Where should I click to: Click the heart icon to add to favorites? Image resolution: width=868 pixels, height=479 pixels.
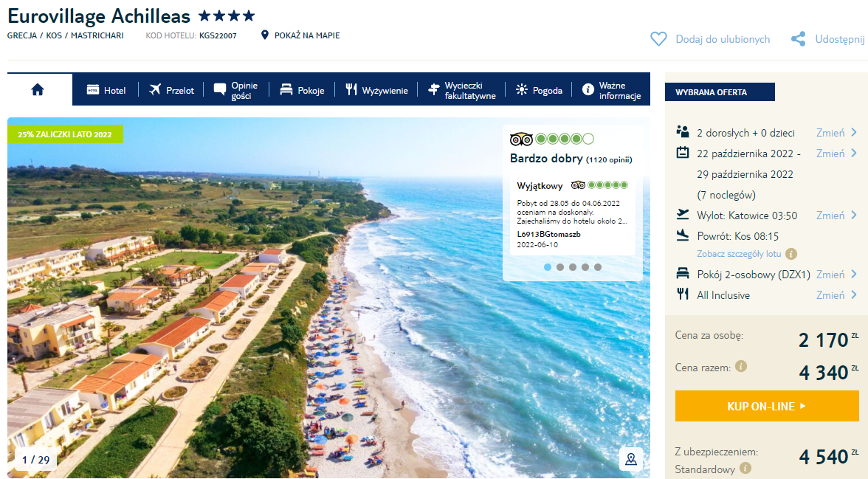658,39
